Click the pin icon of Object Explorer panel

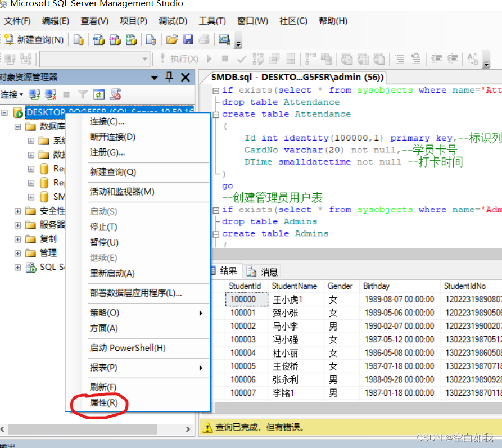(x=169, y=77)
